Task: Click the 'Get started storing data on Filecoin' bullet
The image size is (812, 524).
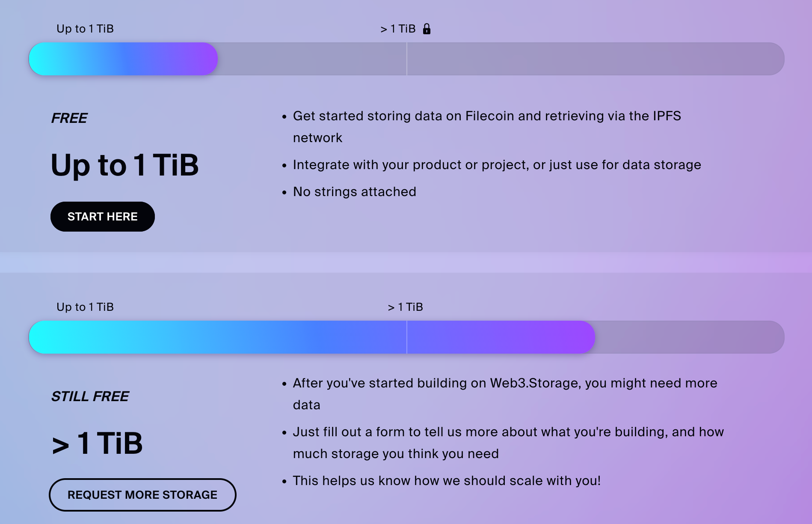Action: click(x=486, y=116)
